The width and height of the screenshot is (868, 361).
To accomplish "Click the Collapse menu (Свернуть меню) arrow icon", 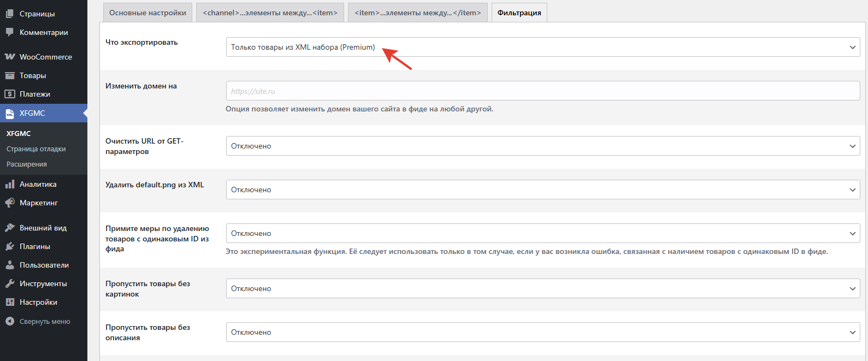I will (x=10, y=322).
